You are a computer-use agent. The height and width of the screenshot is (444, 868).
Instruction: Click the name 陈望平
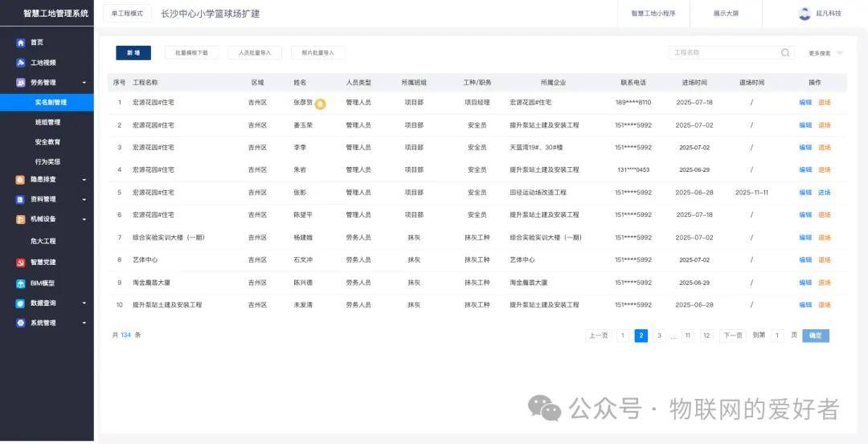pos(303,214)
